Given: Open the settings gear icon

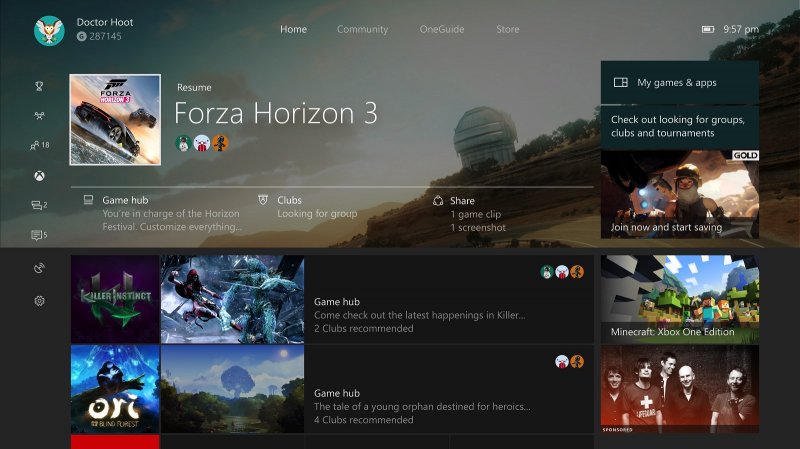Looking at the screenshot, I should 39,301.
